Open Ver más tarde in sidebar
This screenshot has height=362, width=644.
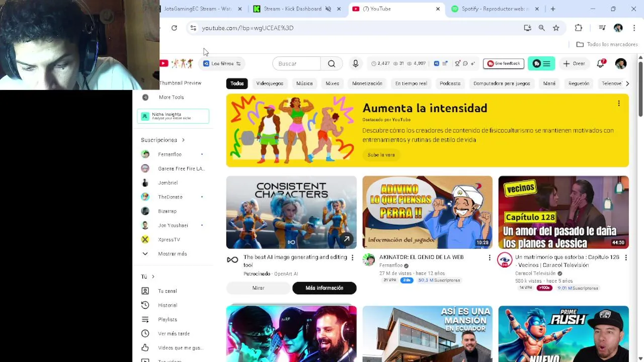[x=173, y=333]
